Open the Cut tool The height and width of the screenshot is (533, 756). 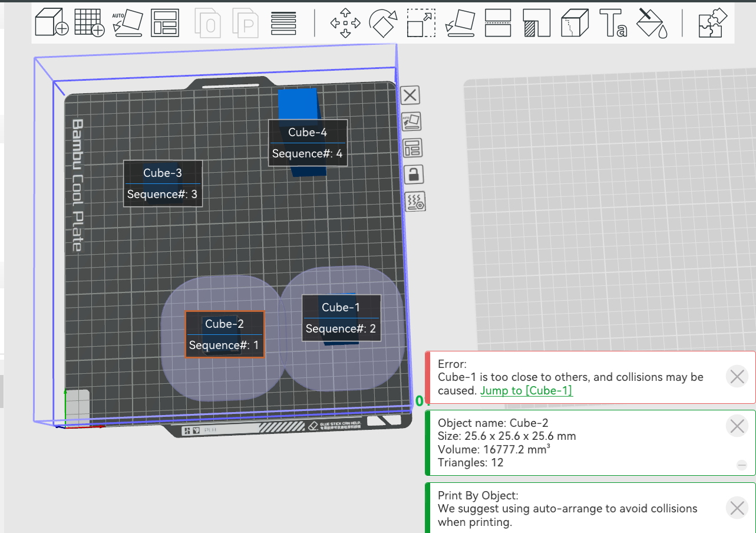[497, 23]
